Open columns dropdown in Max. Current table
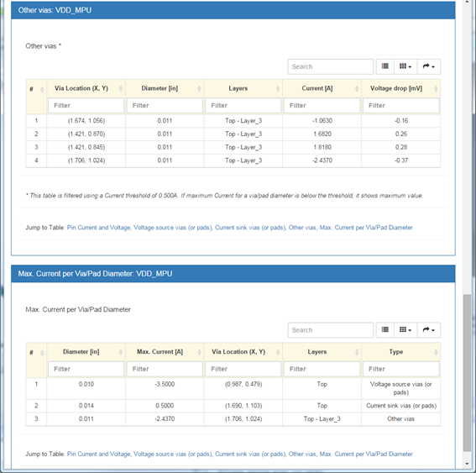476x473 pixels. pyautogui.click(x=405, y=329)
